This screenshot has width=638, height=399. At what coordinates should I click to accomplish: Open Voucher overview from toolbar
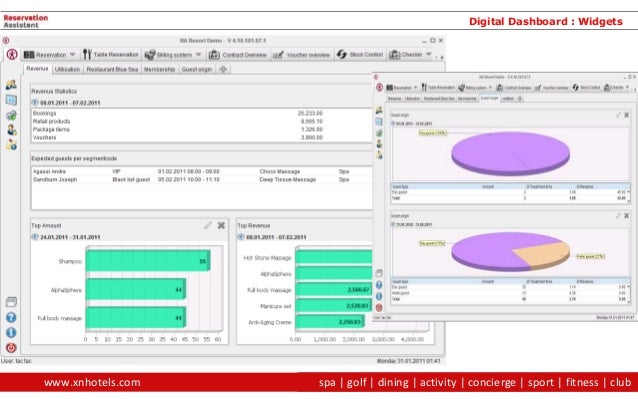(x=302, y=55)
